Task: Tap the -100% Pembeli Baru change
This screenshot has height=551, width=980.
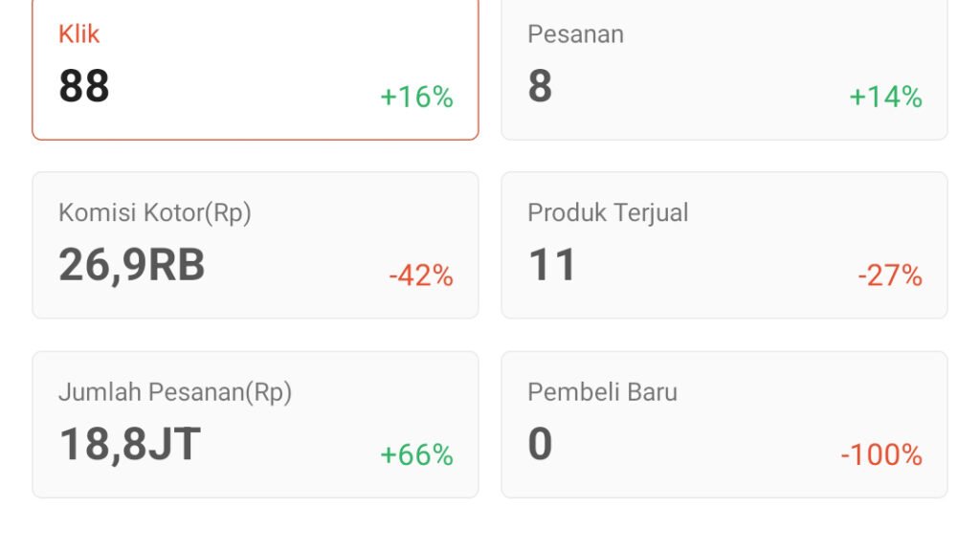Action: pos(880,455)
